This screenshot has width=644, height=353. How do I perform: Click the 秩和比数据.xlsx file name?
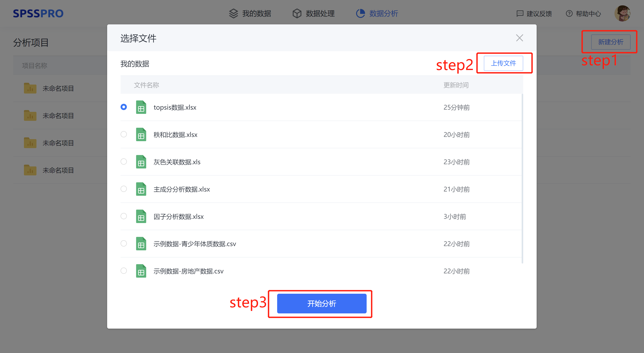pyautogui.click(x=176, y=134)
